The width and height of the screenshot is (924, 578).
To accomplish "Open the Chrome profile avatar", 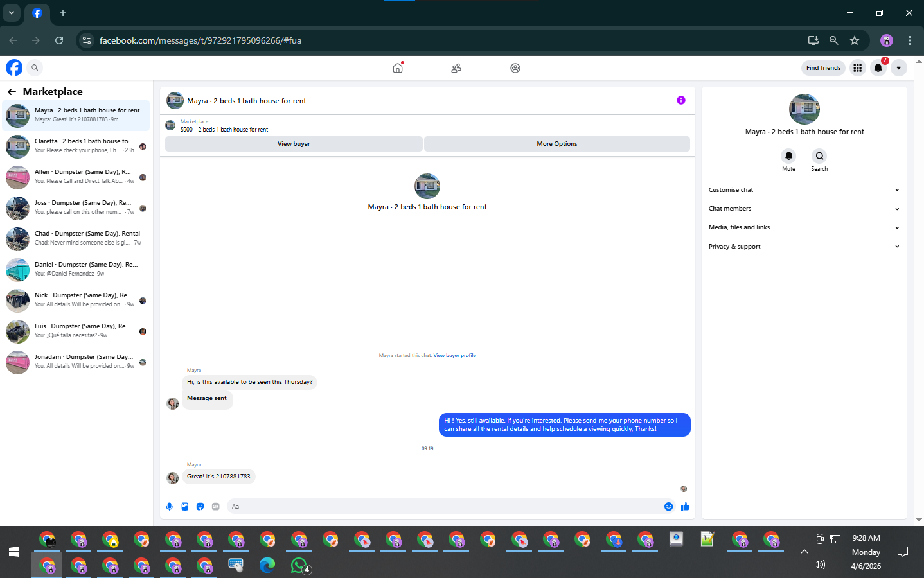I will [887, 40].
